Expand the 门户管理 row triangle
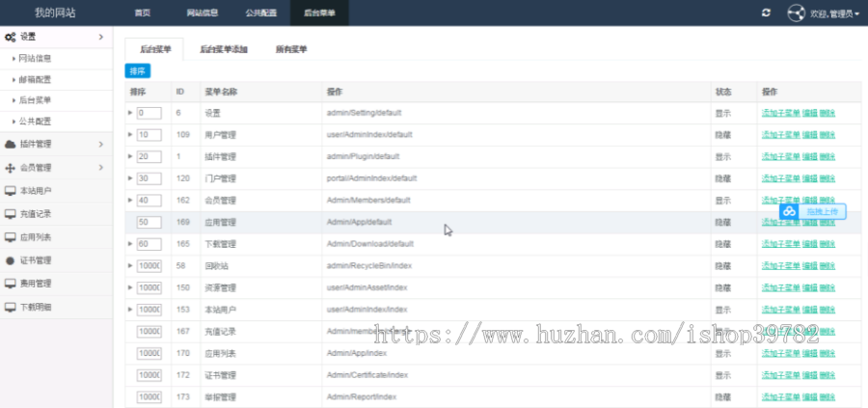The height and width of the screenshot is (408, 868). [130, 178]
